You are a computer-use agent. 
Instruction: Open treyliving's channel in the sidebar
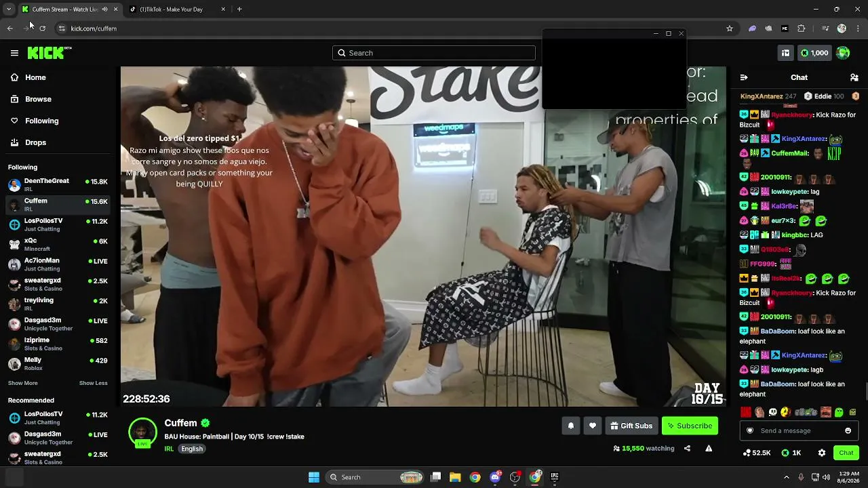[58, 304]
